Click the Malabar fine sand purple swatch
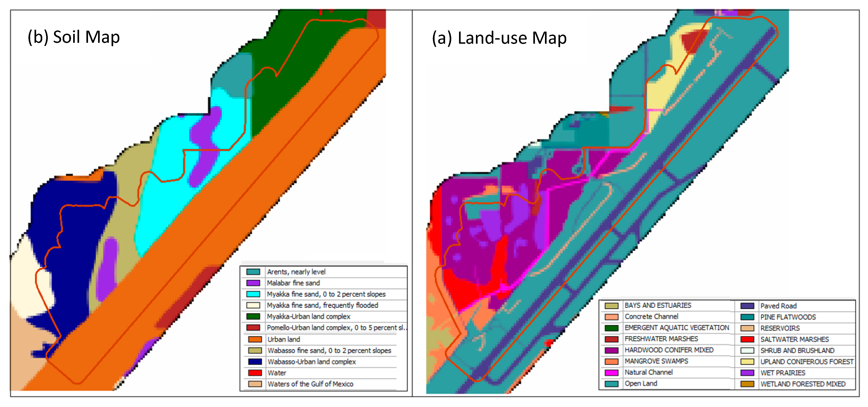The height and width of the screenshot is (407, 868). click(x=253, y=283)
